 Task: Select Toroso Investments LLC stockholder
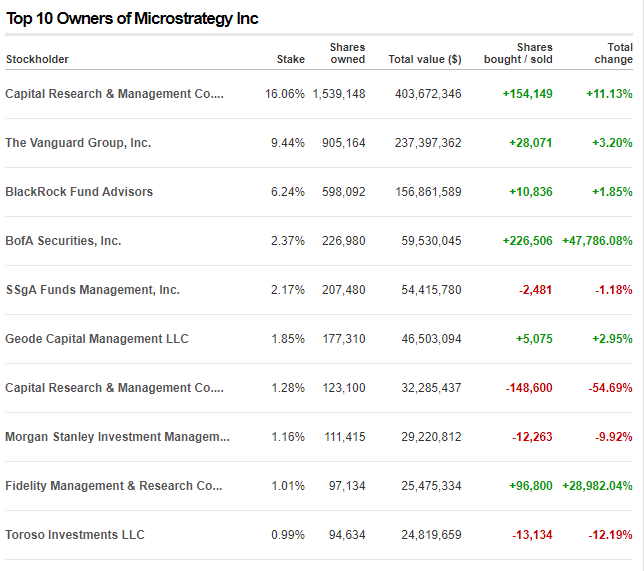click(75, 535)
